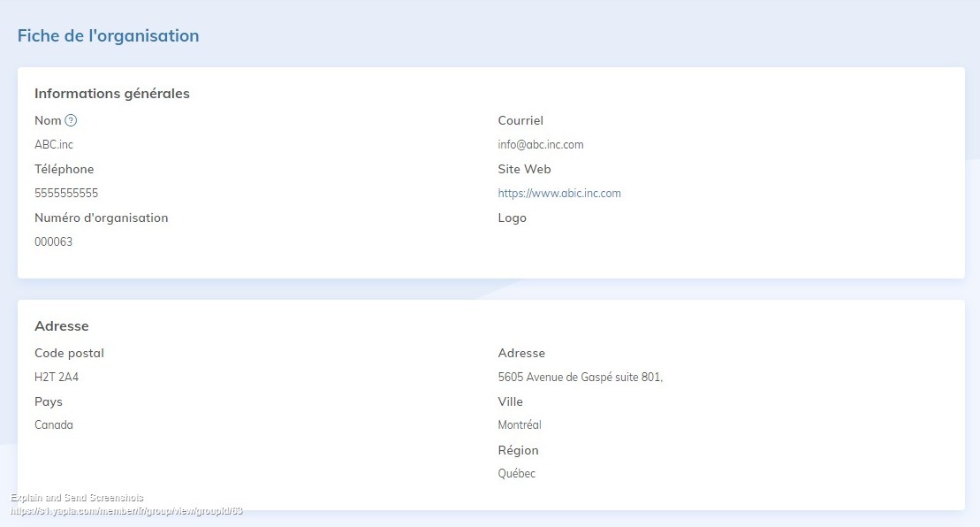This screenshot has width=980, height=527.
Task: Select the organisation name ABC.inc
Action: click(x=54, y=145)
